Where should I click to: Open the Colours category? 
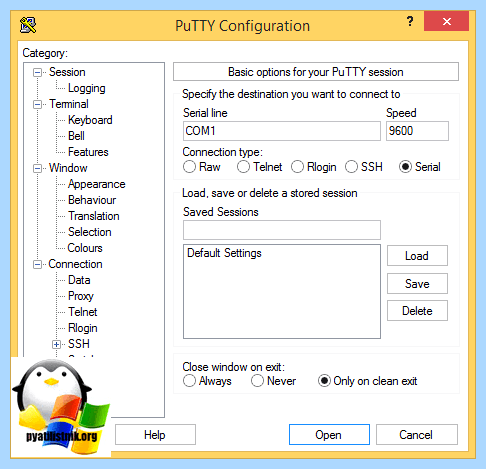click(85, 248)
